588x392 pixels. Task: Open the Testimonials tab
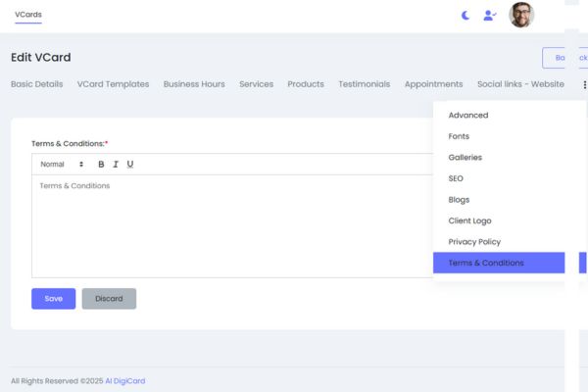365,84
